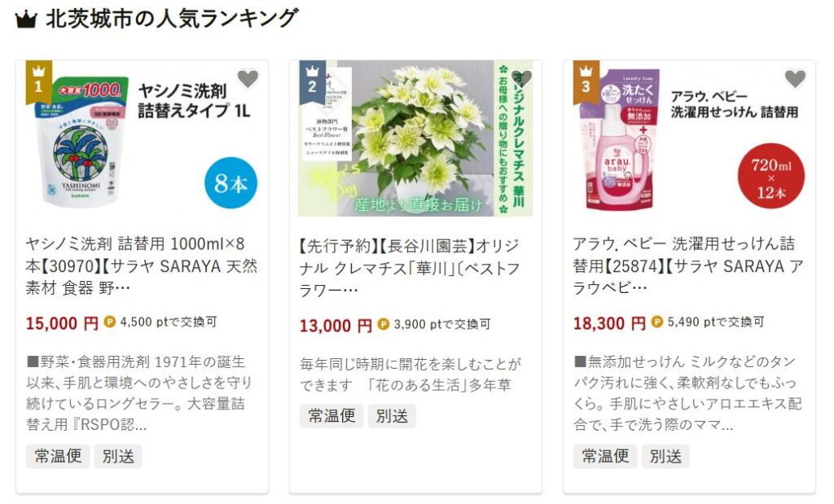Open ヤシノミ洗剤 詰替用 1000ml×8本 title link
Screen dimensions: 834x504
(142, 265)
